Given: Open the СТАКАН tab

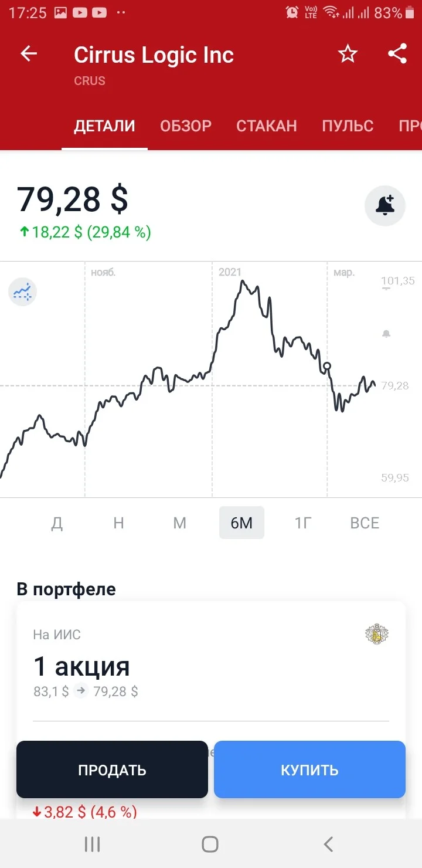Looking at the screenshot, I should pyautogui.click(x=267, y=126).
